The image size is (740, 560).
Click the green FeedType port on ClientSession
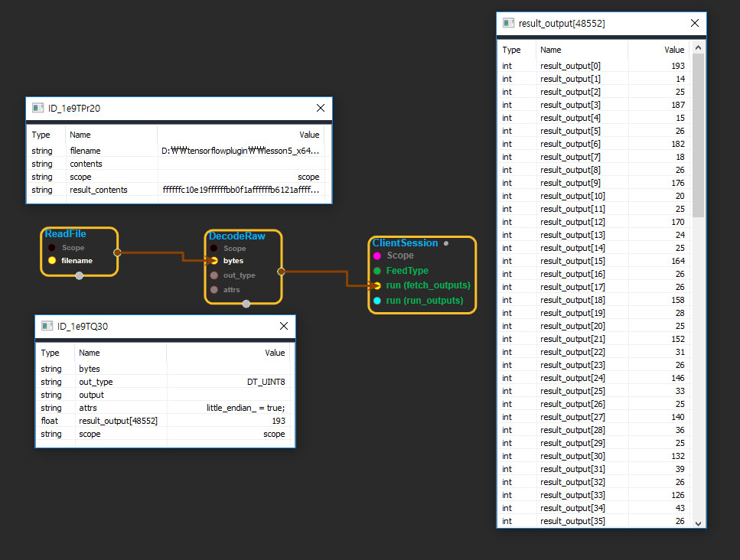pyautogui.click(x=377, y=271)
